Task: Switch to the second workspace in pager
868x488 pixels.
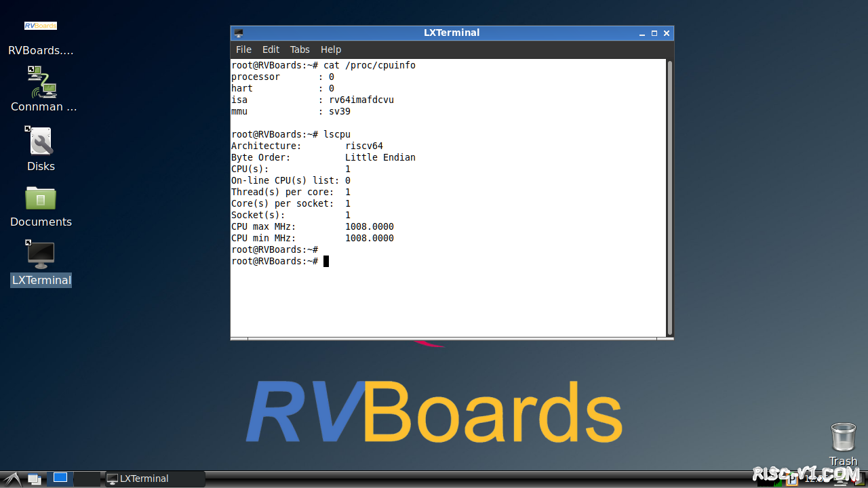Action: click(x=86, y=479)
